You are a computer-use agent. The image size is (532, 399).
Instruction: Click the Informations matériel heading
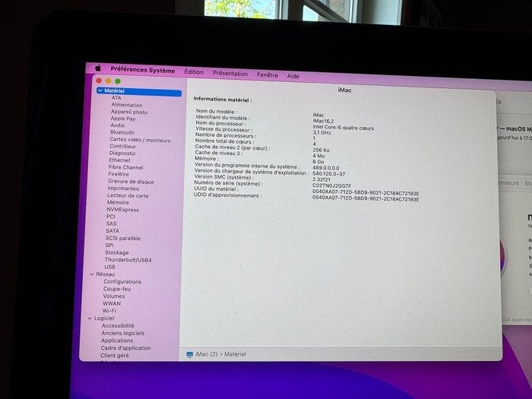point(223,100)
